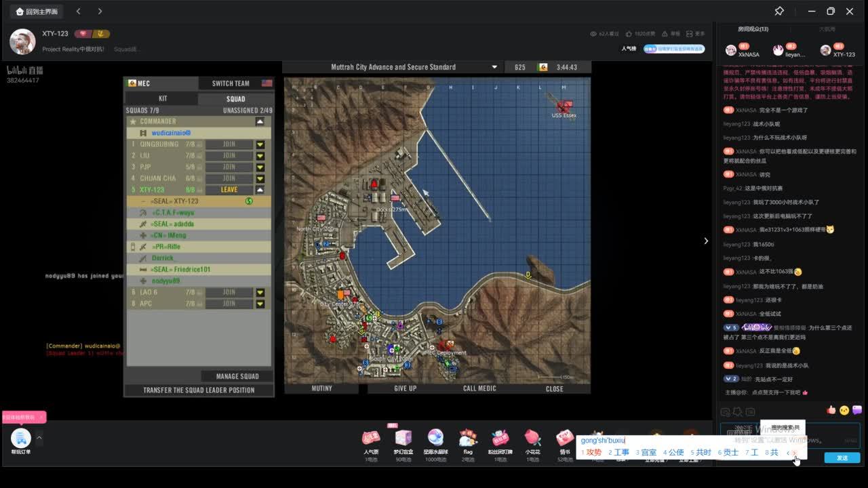Click the Docks flag marker on map
Viewport: 868px width, 488px height.
point(395,199)
